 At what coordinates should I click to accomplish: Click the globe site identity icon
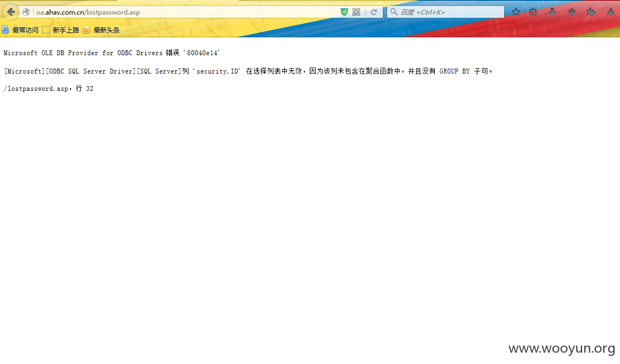pyautogui.click(x=26, y=12)
